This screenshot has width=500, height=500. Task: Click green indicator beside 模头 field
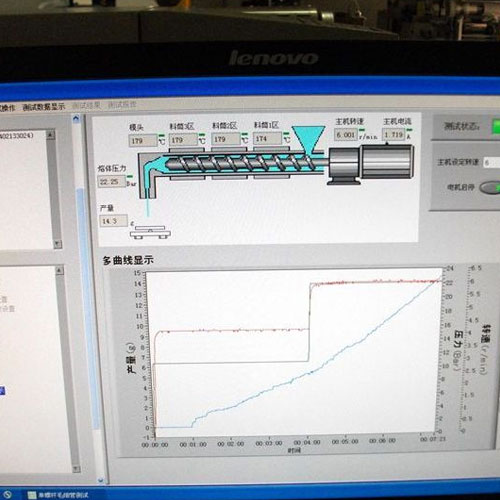(x=162, y=135)
